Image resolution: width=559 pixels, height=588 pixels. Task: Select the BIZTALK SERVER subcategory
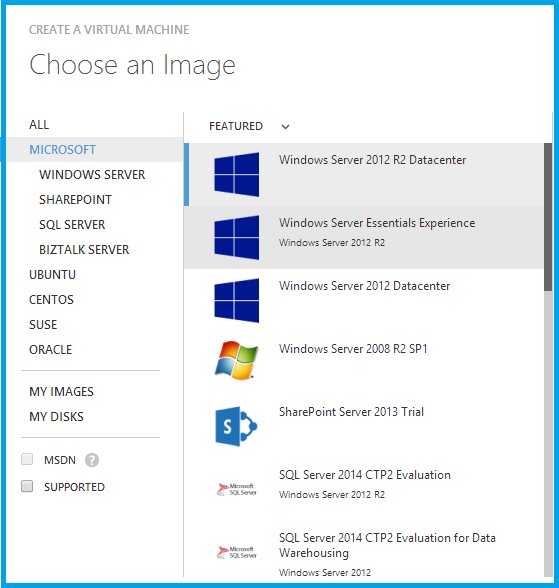point(84,249)
